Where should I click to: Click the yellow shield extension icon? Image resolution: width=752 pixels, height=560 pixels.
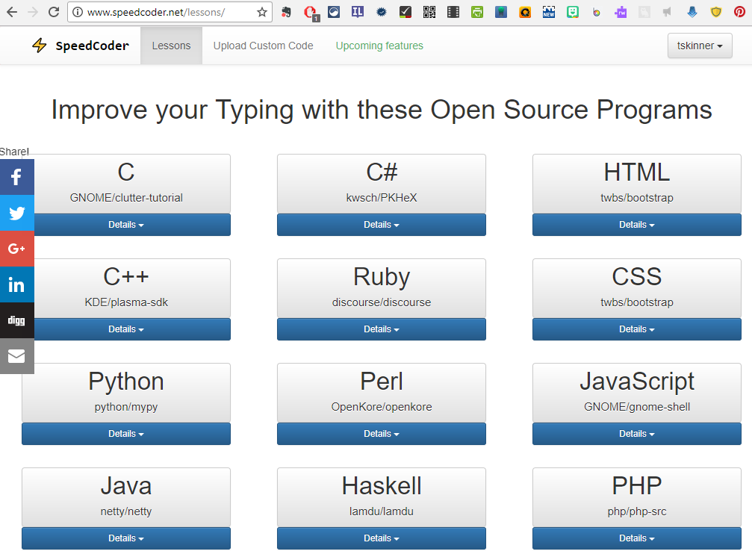tap(716, 12)
